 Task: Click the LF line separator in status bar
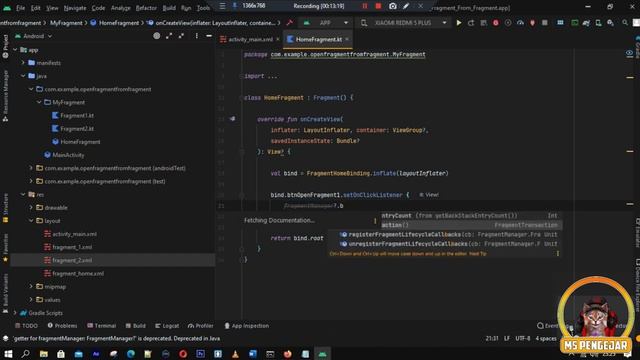pyautogui.click(x=507, y=338)
